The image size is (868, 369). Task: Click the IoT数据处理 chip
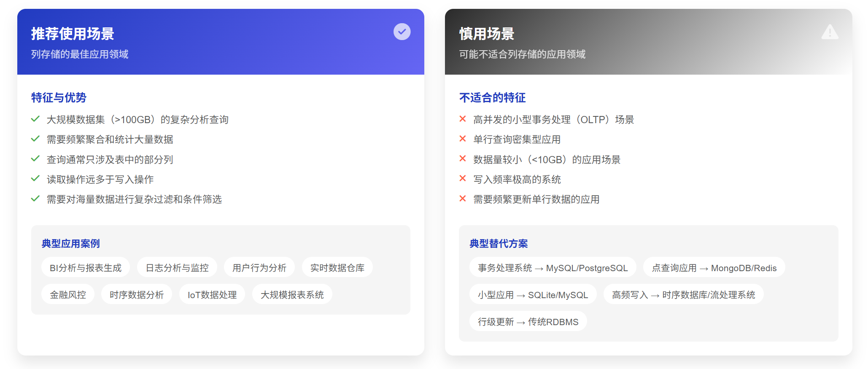(212, 294)
